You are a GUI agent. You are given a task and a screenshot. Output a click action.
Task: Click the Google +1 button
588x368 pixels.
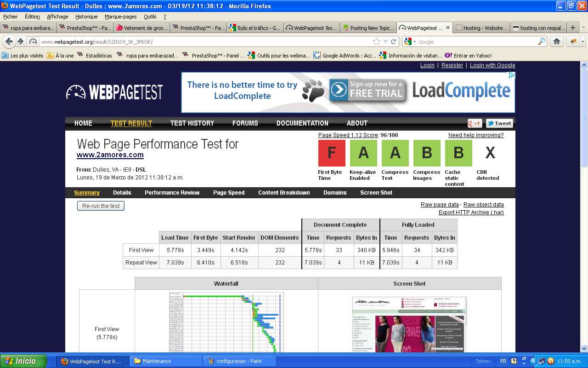(475, 123)
